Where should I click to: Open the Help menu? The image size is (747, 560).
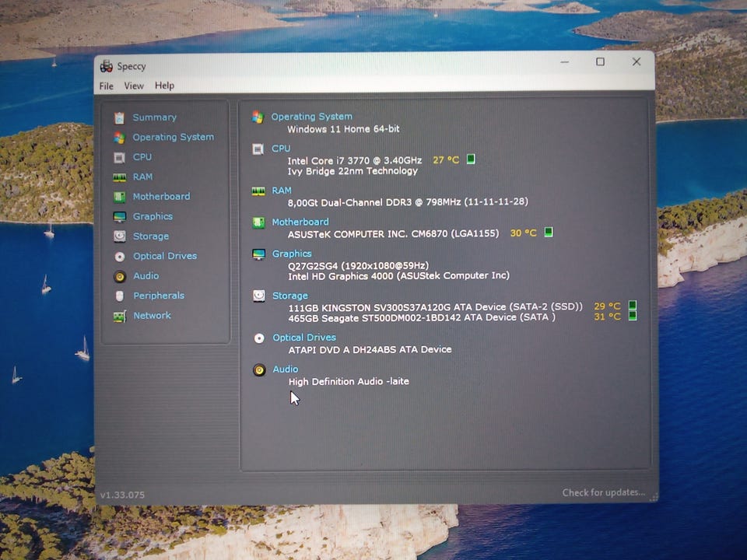click(x=164, y=86)
